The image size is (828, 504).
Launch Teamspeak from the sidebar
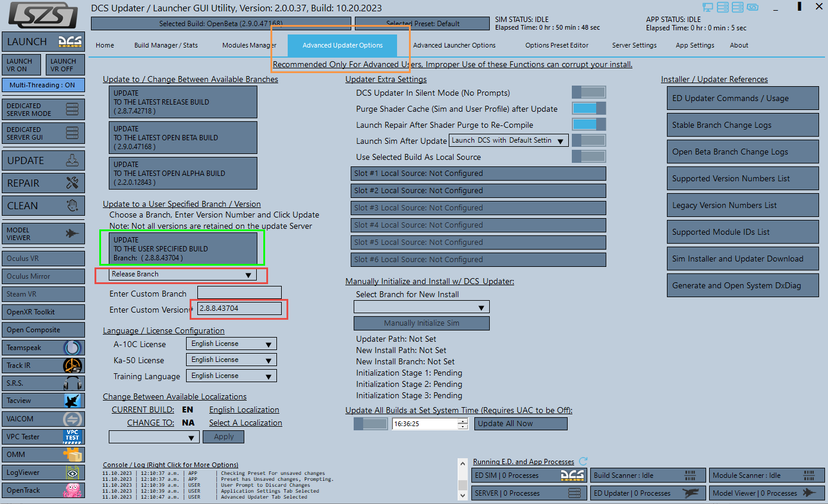point(43,348)
